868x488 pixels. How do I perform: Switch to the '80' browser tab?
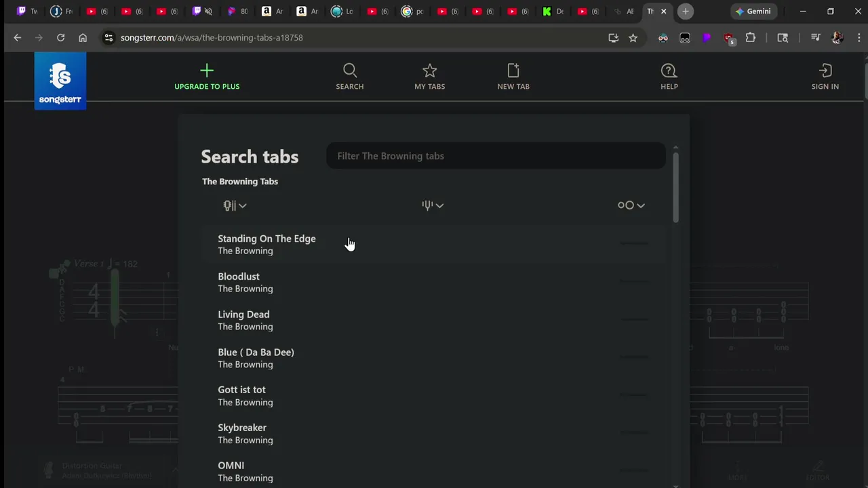[237, 12]
